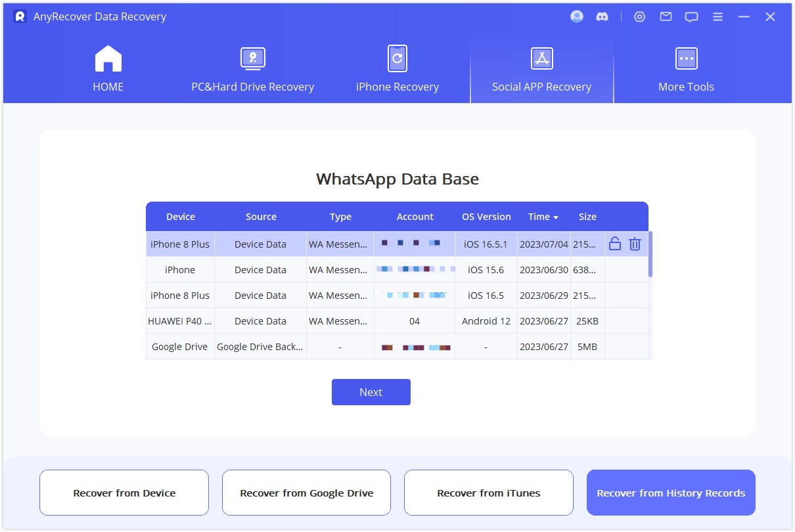Sort records using the Time column arrow
795x532 pixels.
pos(554,217)
